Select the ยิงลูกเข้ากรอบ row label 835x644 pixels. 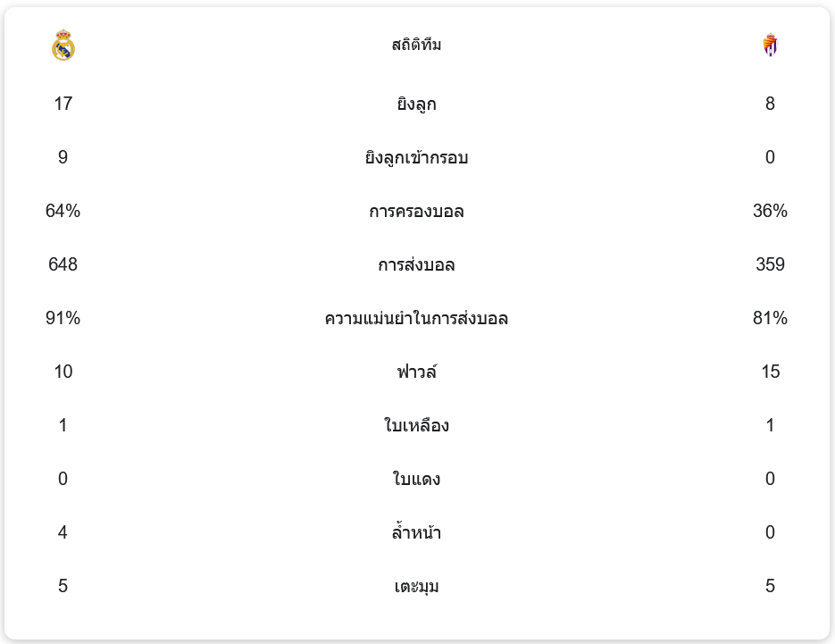(416, 158)
